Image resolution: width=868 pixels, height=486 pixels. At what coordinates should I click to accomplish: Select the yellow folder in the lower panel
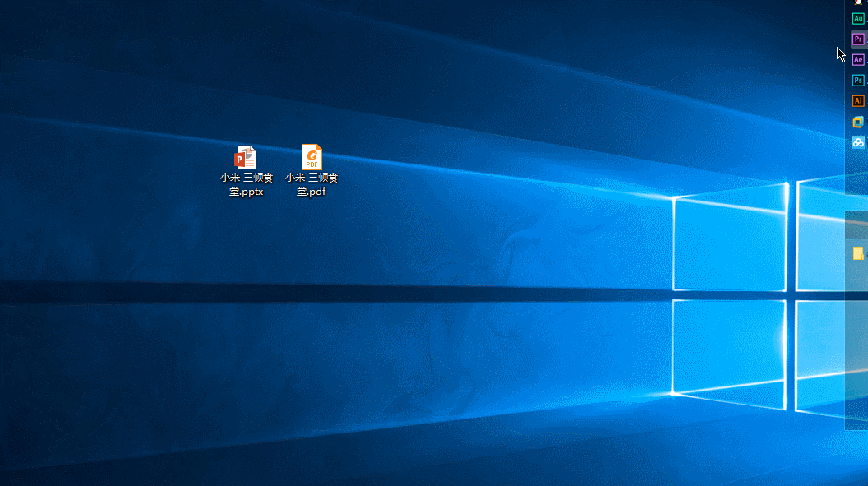[858, 253]
